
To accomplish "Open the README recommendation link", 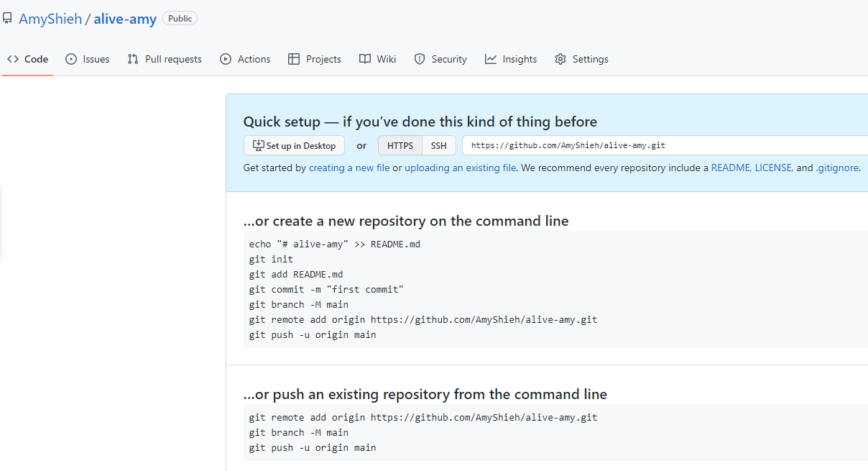I will pos(729,168).
